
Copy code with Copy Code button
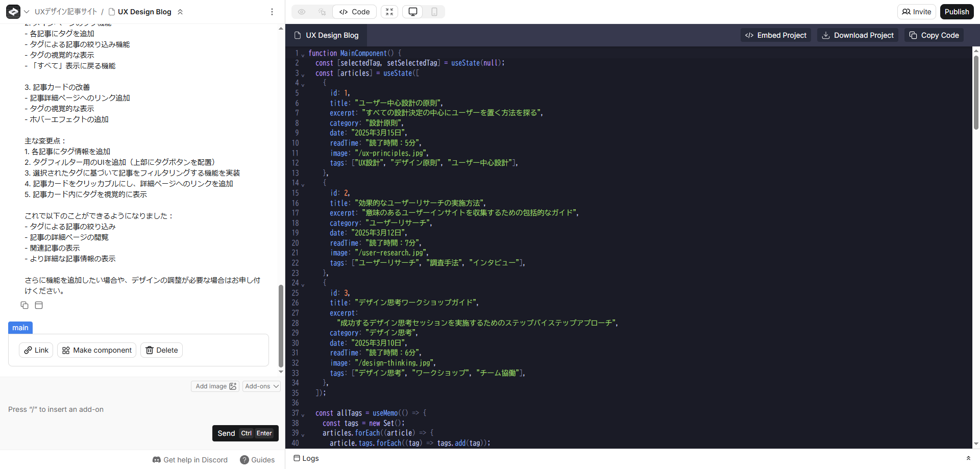pos(934,35)
